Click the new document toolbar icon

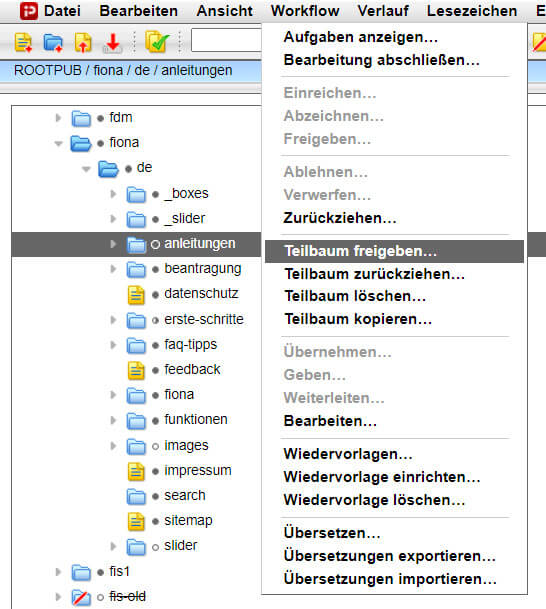click(x=23, y=42)
